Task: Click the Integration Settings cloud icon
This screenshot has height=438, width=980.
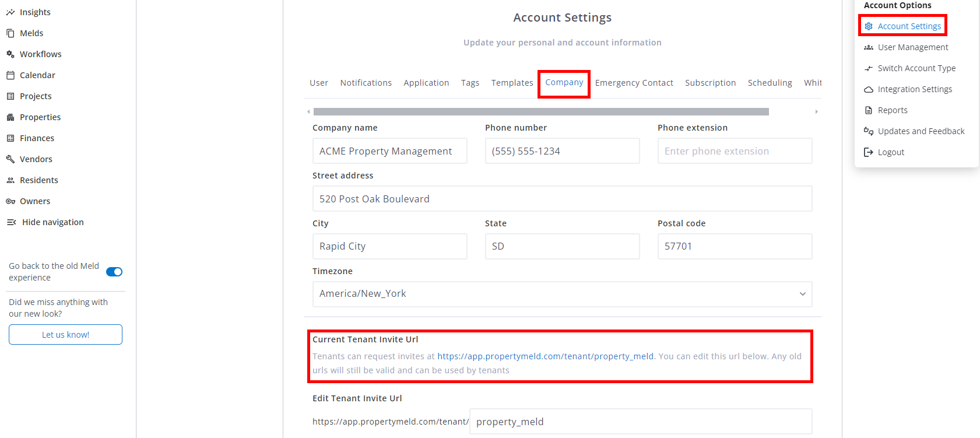Action: coord(869,89)
